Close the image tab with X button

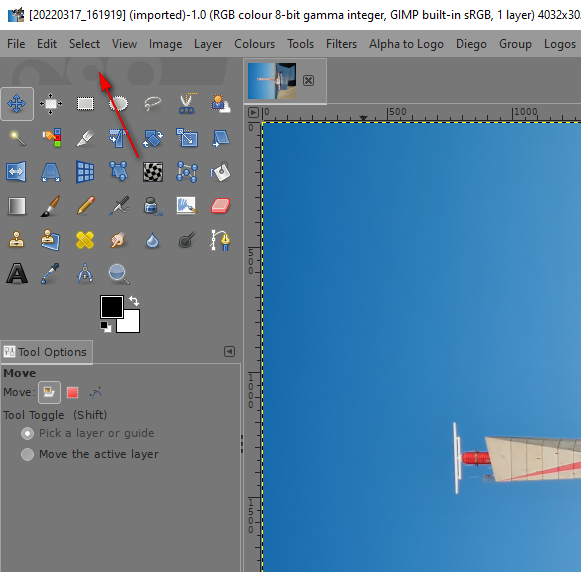[308, 81]
